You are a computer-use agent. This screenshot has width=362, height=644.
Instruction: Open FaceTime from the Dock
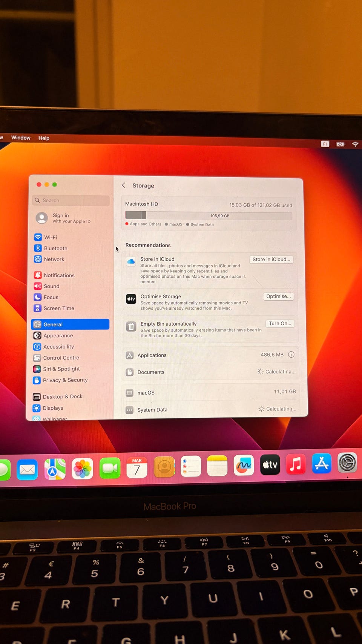tap(110, 468)
